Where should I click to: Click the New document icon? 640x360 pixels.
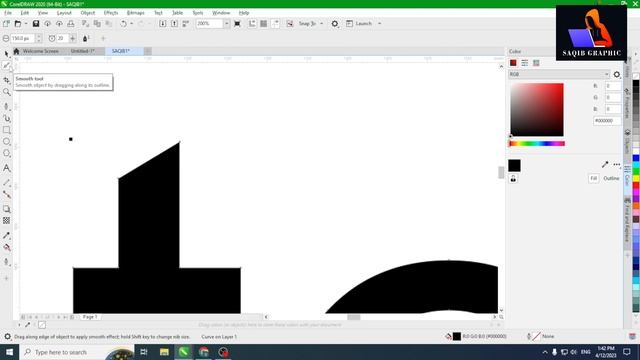(7, 24)
